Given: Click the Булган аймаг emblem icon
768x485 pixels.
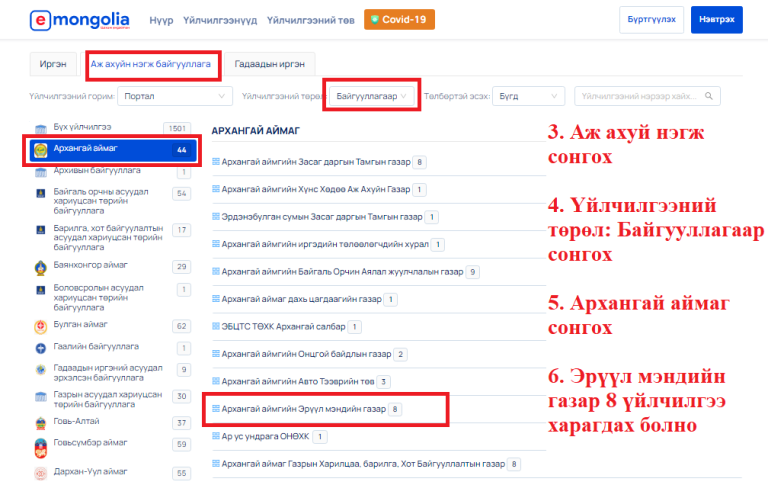Looking at the screenshot, I should pos(41,326).
